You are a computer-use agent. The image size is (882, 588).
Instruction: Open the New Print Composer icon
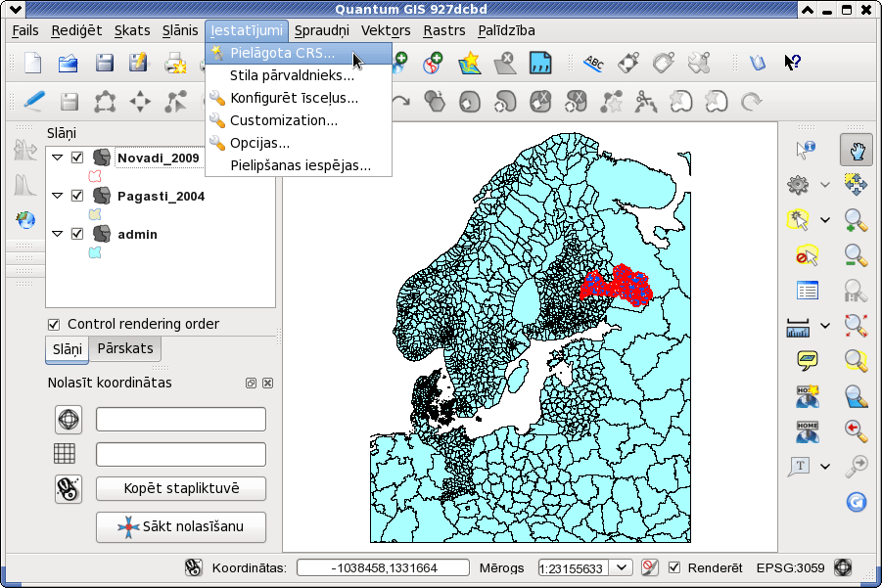point(175,64)
